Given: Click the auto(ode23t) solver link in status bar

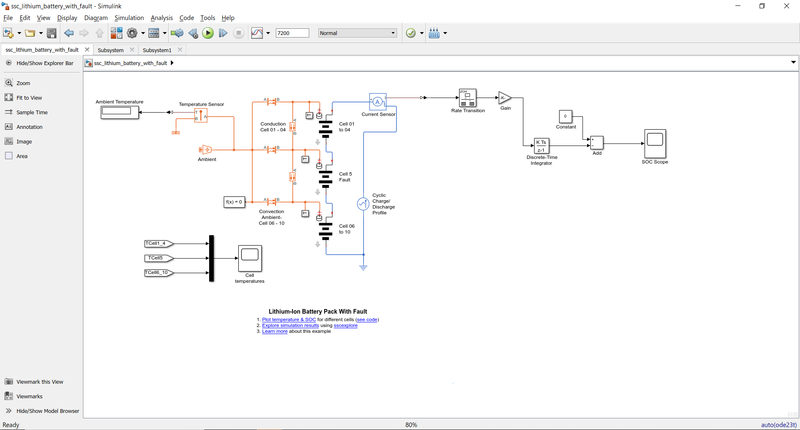Looking at the screenshot, I should [x=779, y=424].
